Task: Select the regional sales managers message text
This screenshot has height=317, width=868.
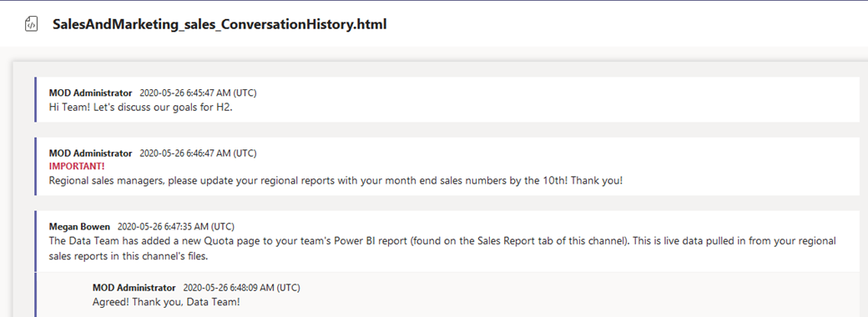Action: pos(336,180)
